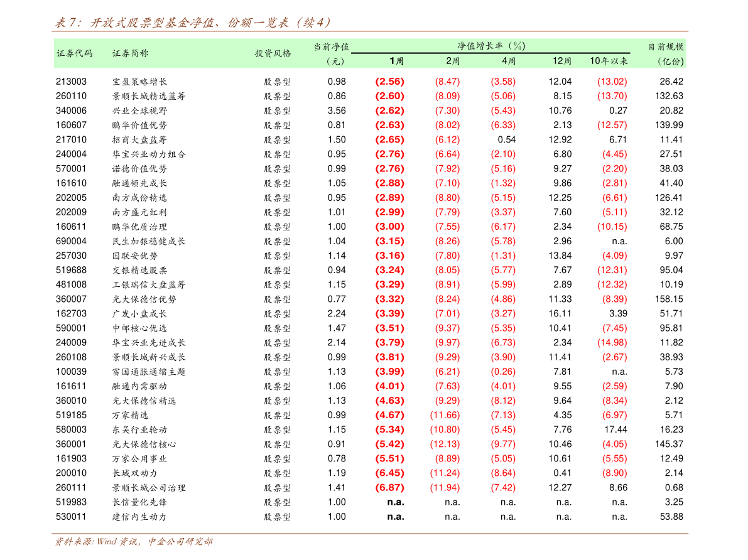Select fund code 161611
Viewport: 748px width, 560px height.
point(71,386)
